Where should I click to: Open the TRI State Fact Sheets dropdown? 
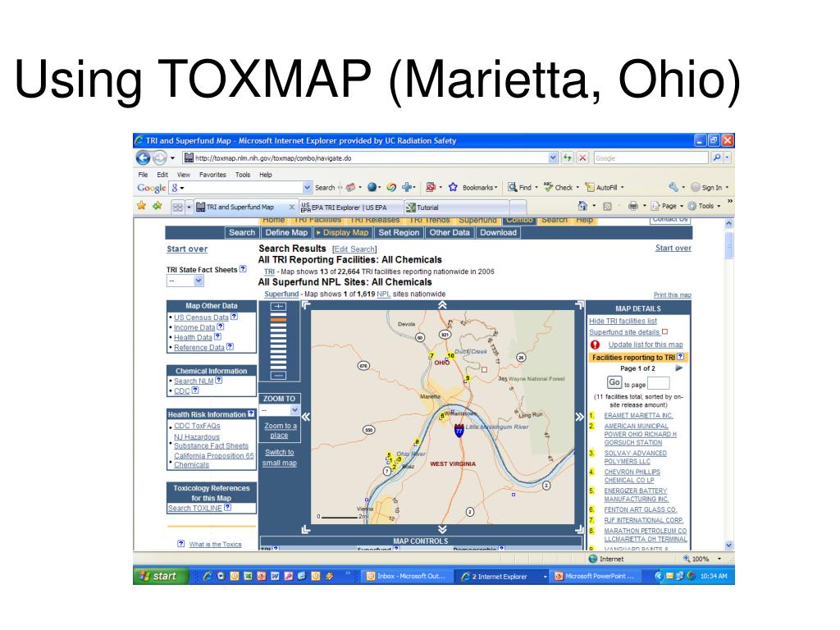(199, 281)
